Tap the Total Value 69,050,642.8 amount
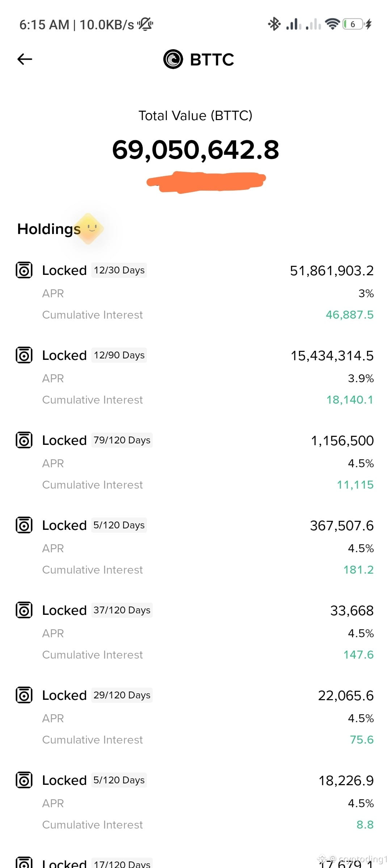 195,150
